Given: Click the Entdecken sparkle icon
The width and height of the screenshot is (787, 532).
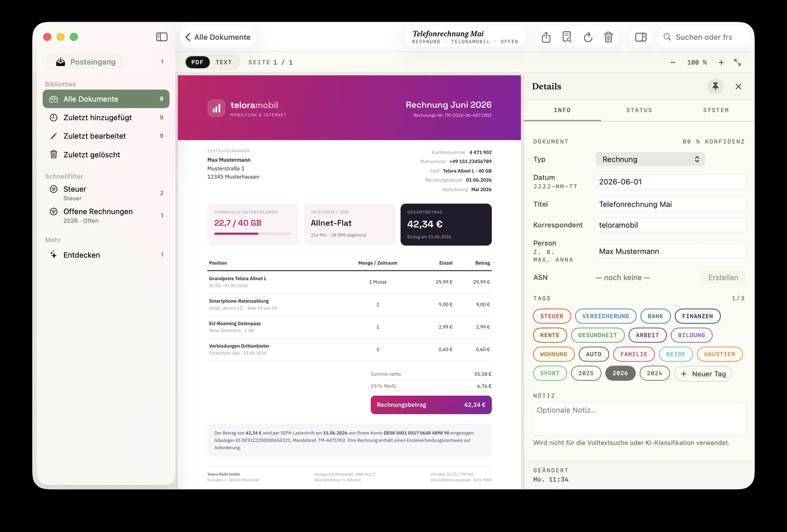Looking at the screenshot, I should (x=54, y=255).
